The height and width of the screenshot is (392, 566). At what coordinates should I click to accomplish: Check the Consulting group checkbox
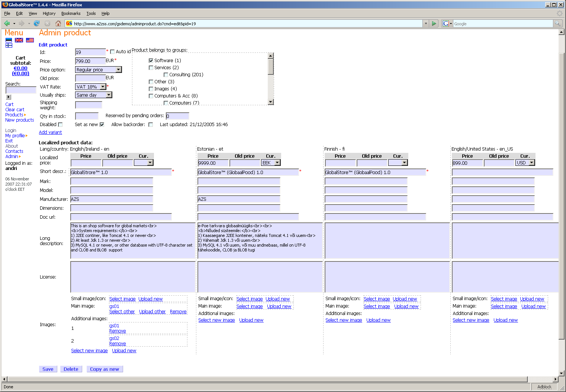pos(166,75)
